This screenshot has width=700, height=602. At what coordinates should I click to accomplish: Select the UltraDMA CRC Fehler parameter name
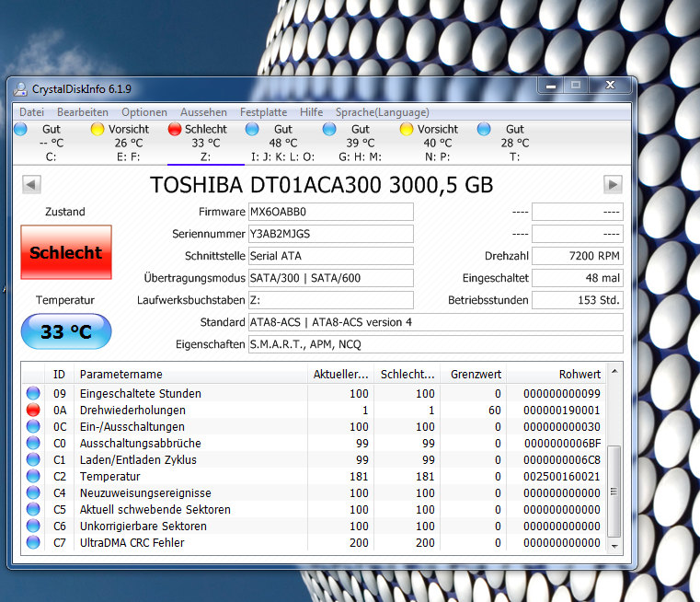(132, 542)
